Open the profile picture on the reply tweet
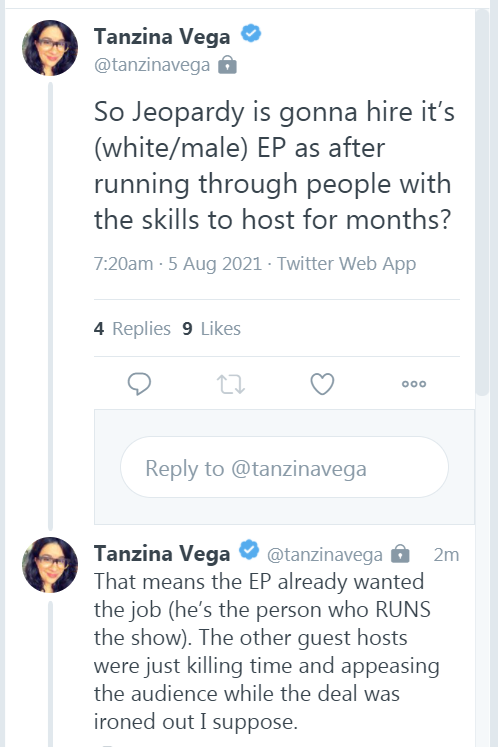498x747 pixels. [x=50, y=565]
